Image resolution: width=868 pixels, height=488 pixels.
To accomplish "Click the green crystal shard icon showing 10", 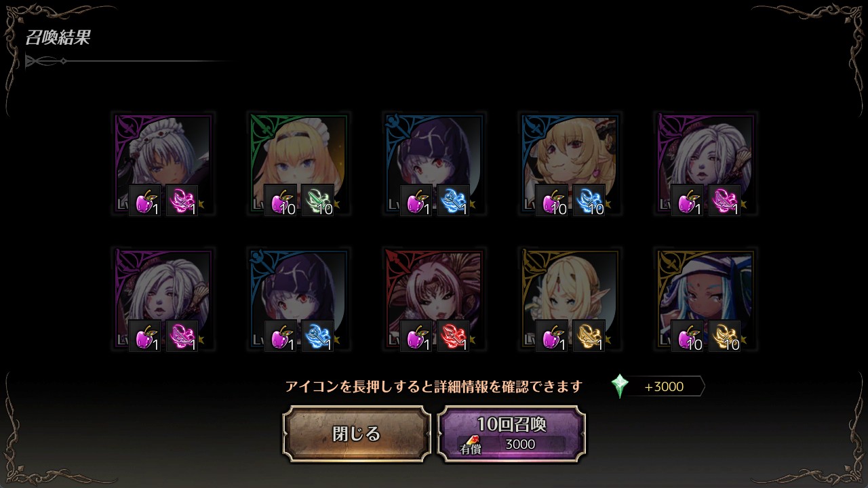I will point(317,200).
